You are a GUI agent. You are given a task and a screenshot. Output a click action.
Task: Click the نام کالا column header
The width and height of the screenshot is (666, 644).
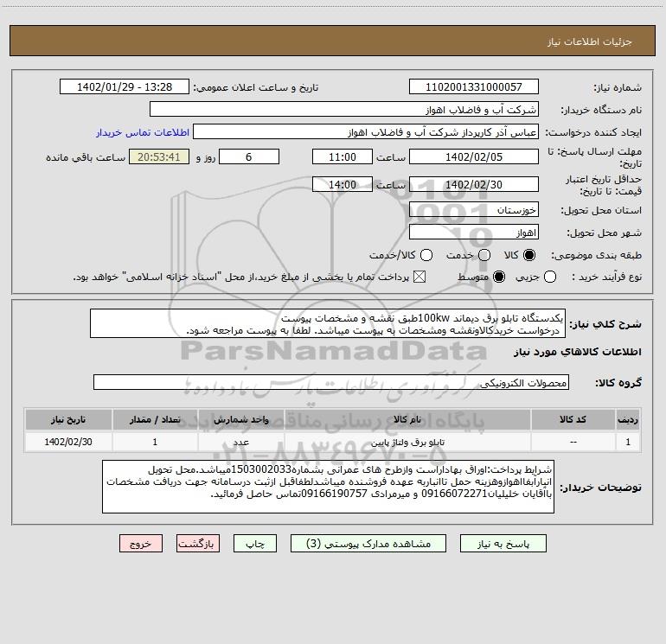coord(407,420)
